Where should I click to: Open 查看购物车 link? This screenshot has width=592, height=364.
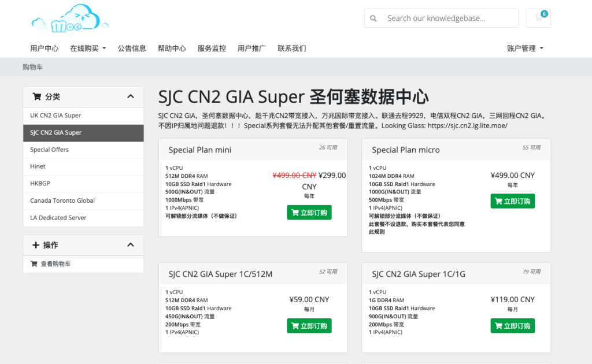tap(83, 264)
